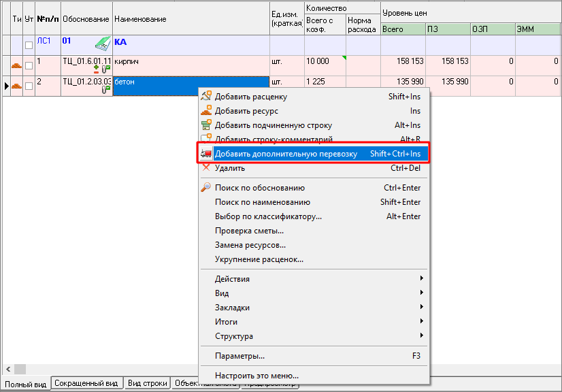Enable the checkbox for row 2 бетон
Screen dimensions: 562x392
click(x=29, y=86)
